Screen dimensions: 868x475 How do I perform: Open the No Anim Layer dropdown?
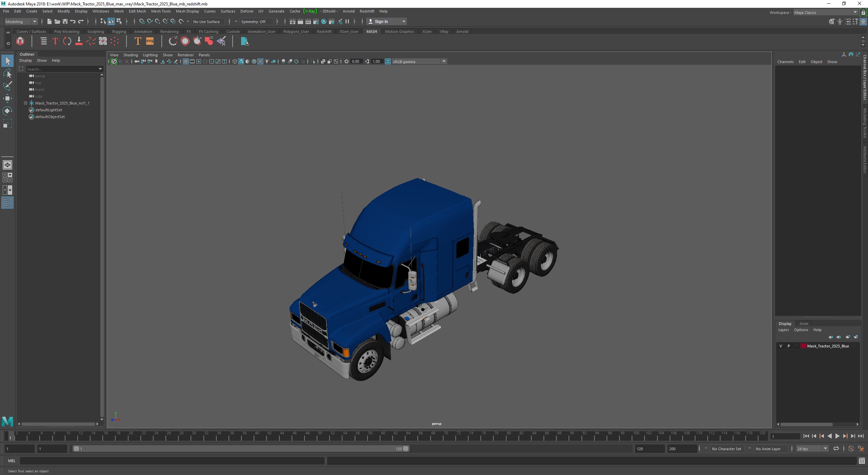tap(750, 449)
